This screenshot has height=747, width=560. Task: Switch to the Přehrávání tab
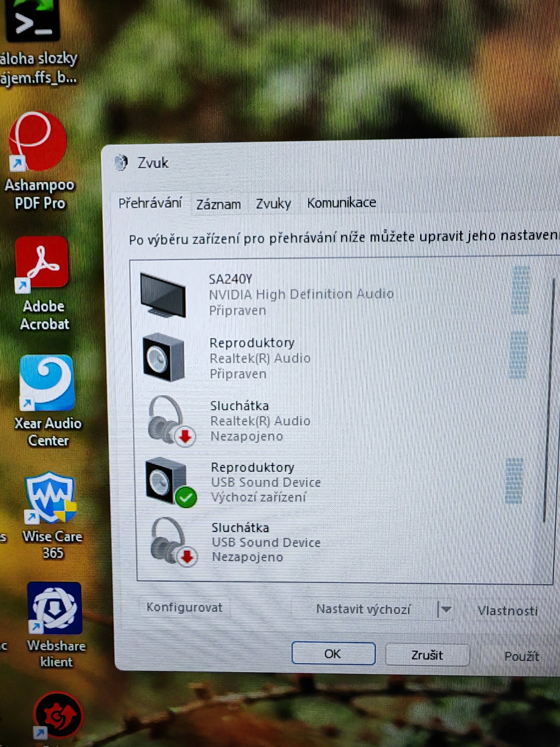click(x=150, y=203)
